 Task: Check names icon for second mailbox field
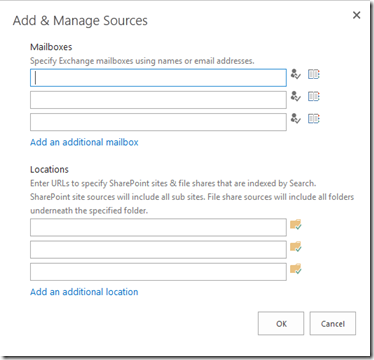coord(295,96)
